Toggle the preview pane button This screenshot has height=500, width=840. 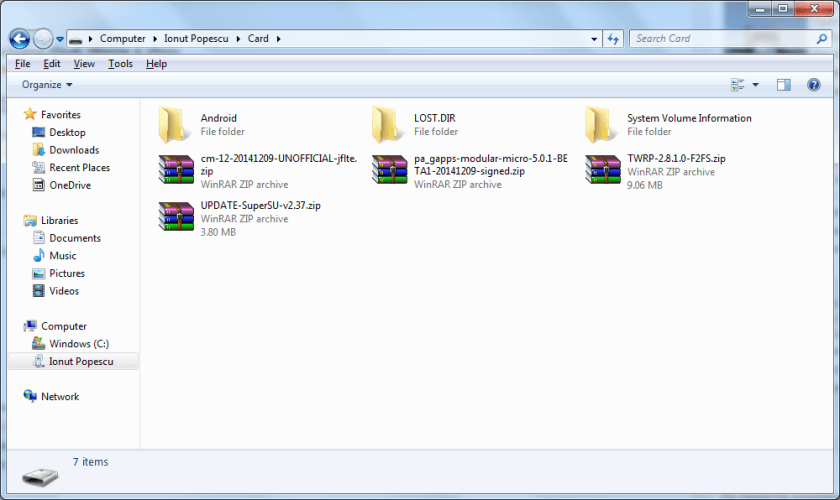[784, 85]
